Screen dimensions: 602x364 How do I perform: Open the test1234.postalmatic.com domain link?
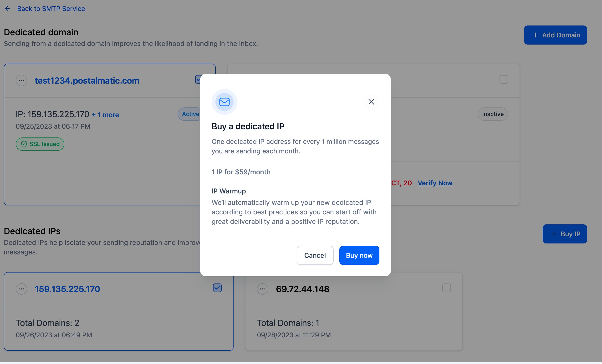87,81
